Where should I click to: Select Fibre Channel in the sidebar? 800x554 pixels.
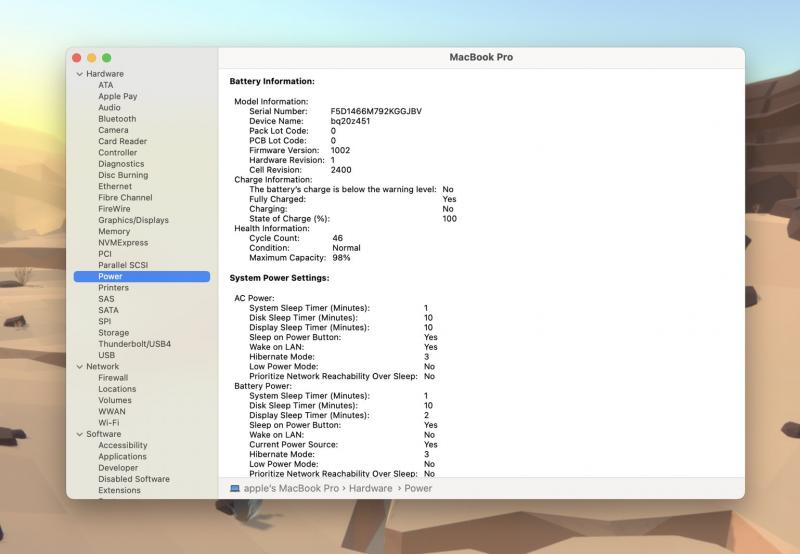coord(125,197)
